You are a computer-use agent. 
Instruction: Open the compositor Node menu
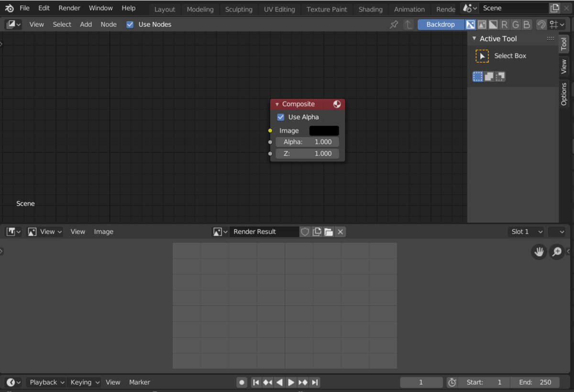click(x=109, y=24)
